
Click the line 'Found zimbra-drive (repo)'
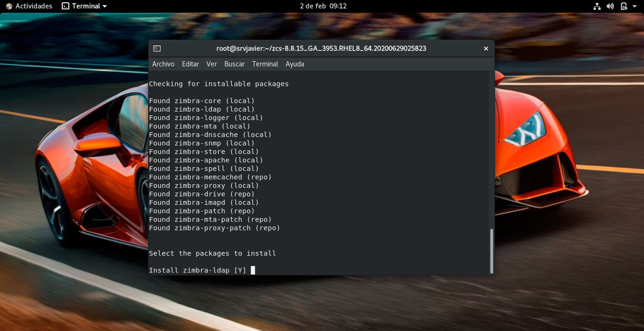(202, 194)
